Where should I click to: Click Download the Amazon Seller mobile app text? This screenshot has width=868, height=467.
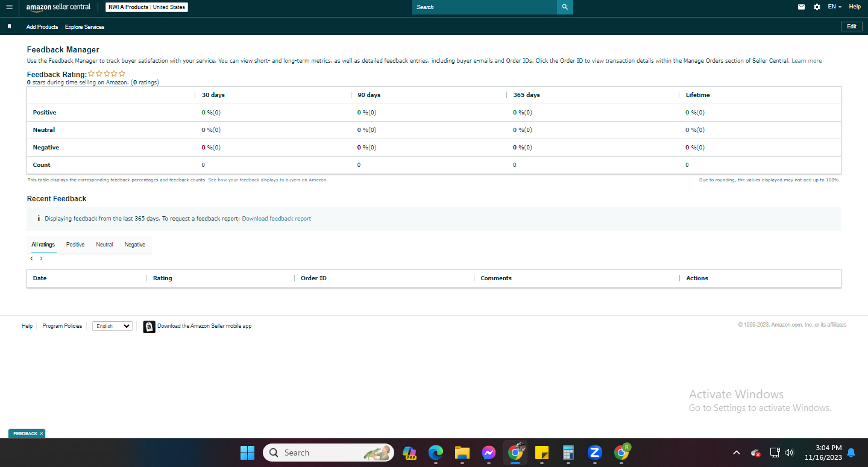tap(204, 326)
